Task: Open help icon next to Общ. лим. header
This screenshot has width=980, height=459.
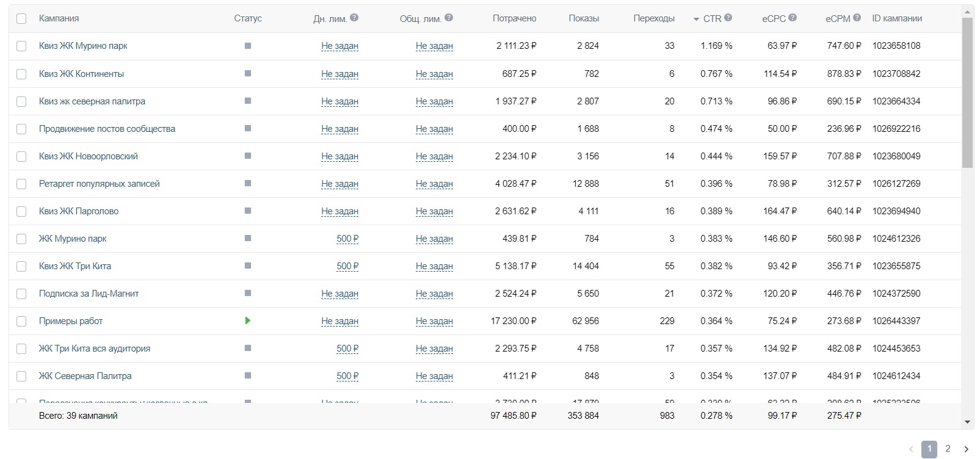Action: click(449, 18)
